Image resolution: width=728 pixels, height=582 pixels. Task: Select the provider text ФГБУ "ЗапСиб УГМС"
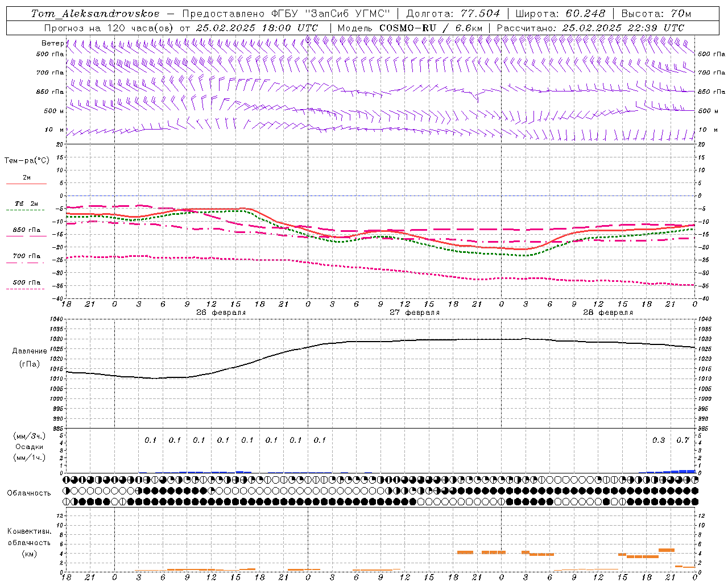pyautogui.click(x=331, y=14)
